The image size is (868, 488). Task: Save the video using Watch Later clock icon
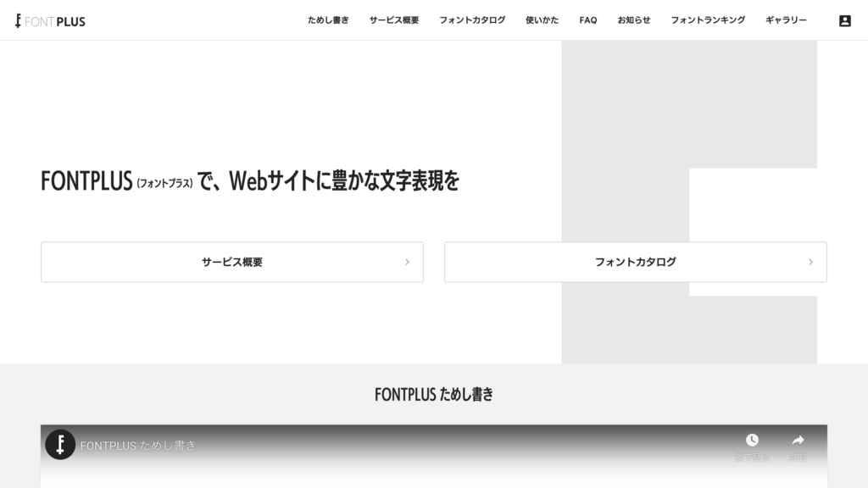[752, 441]
